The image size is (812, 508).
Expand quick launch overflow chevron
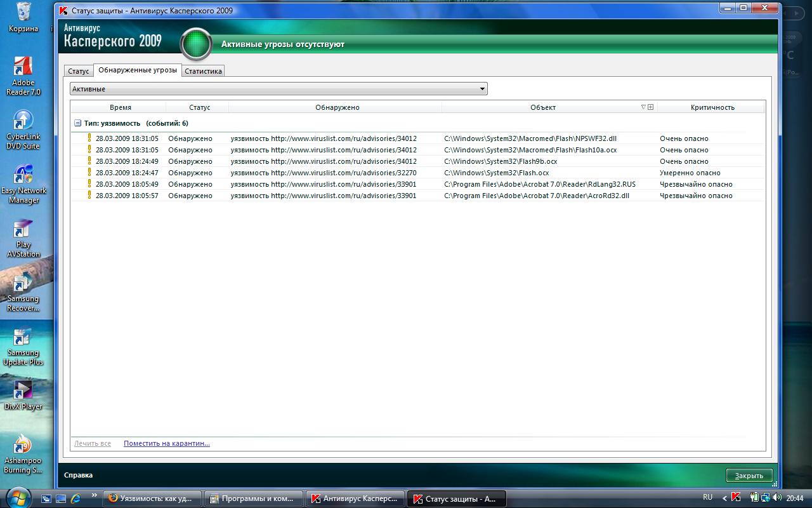(95, 495)
